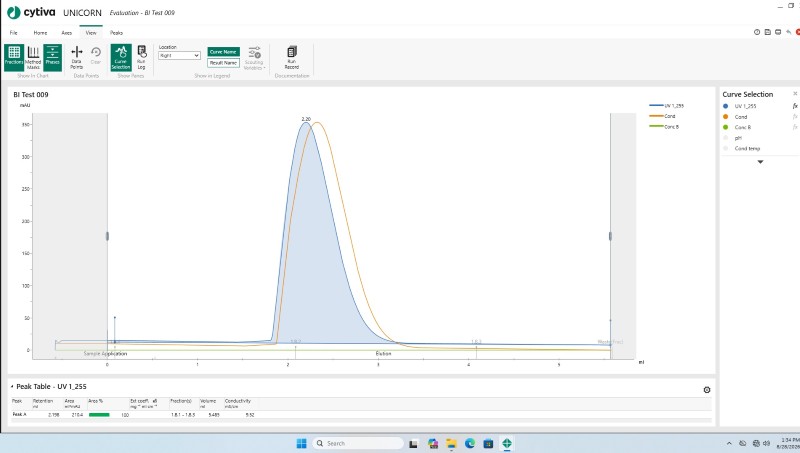Screen dimensions: 800x453
Task: Toggle the Curve Selection pane
Action: pos(121,57)
